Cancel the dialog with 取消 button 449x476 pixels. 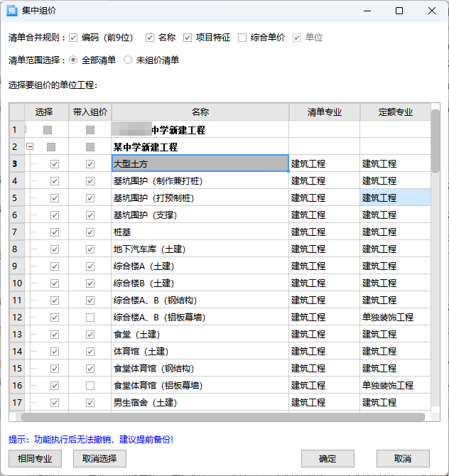(403, 458)
